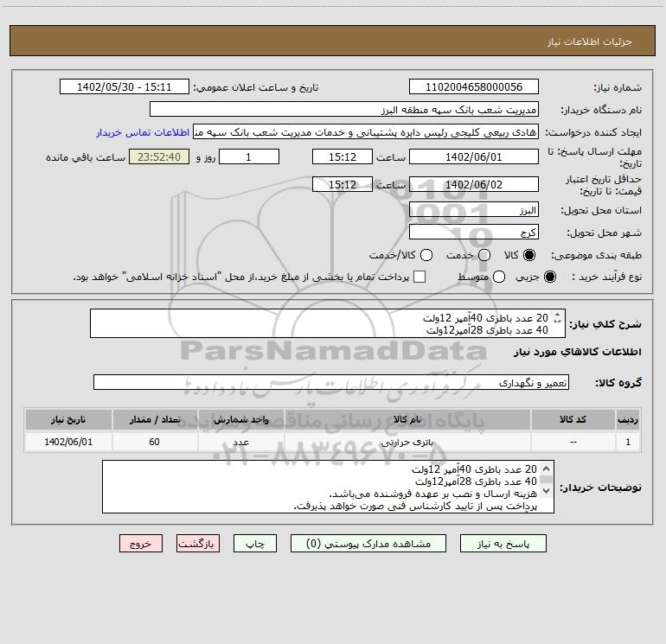Click the announcement date field 1402/05/30 - 15:11
The width and height of the screenshot is (666, 644).
(124, 86)
